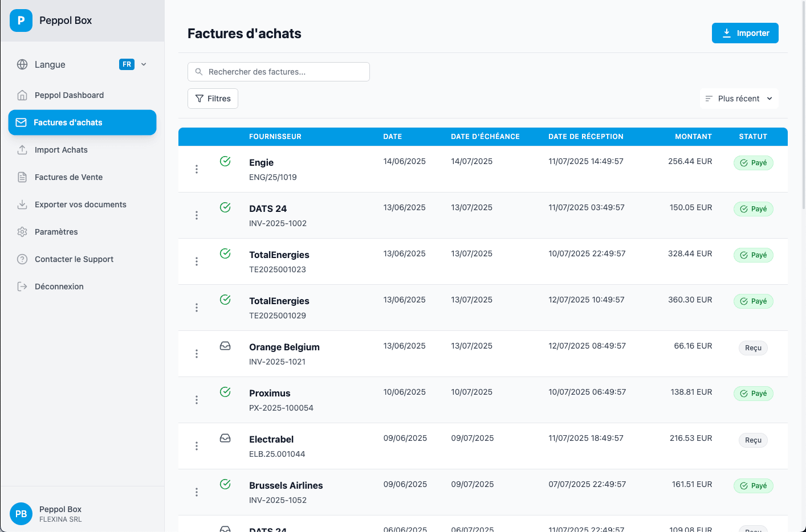Click invoice number TE2025001029
Image resolution: width=806 pixels, height=532 pixels.
278,316
